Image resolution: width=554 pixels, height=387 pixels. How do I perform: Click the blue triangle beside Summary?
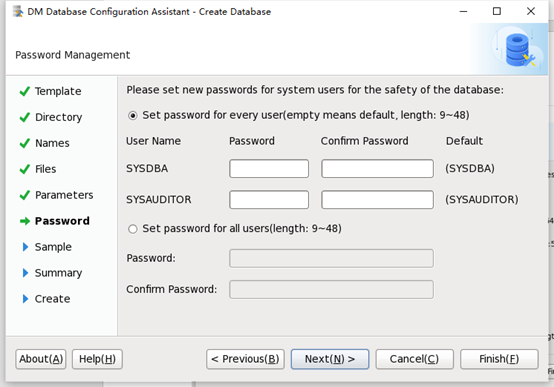[x=25, y=273]
